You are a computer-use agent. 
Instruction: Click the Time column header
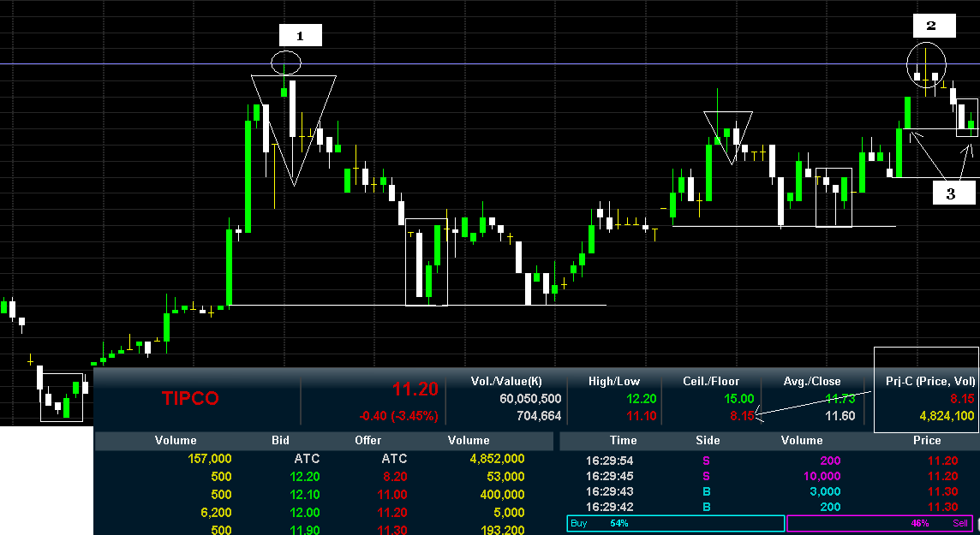pos(623,441)
